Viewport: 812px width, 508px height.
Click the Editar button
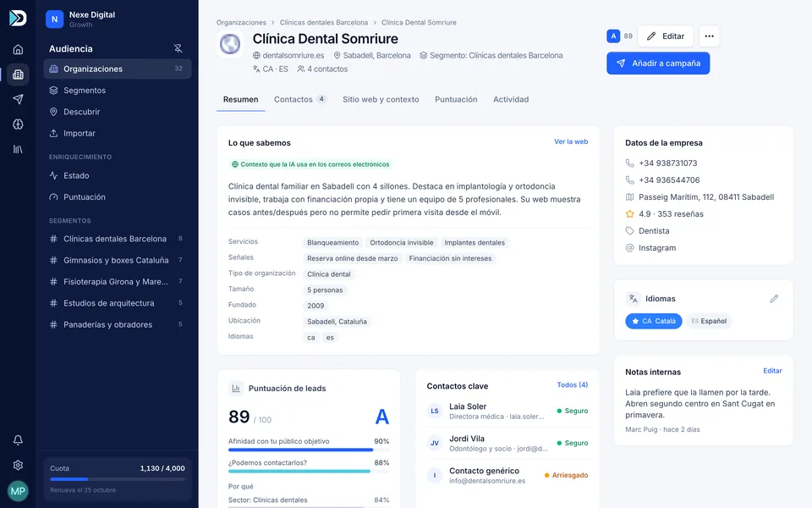(x=666, y=36)
